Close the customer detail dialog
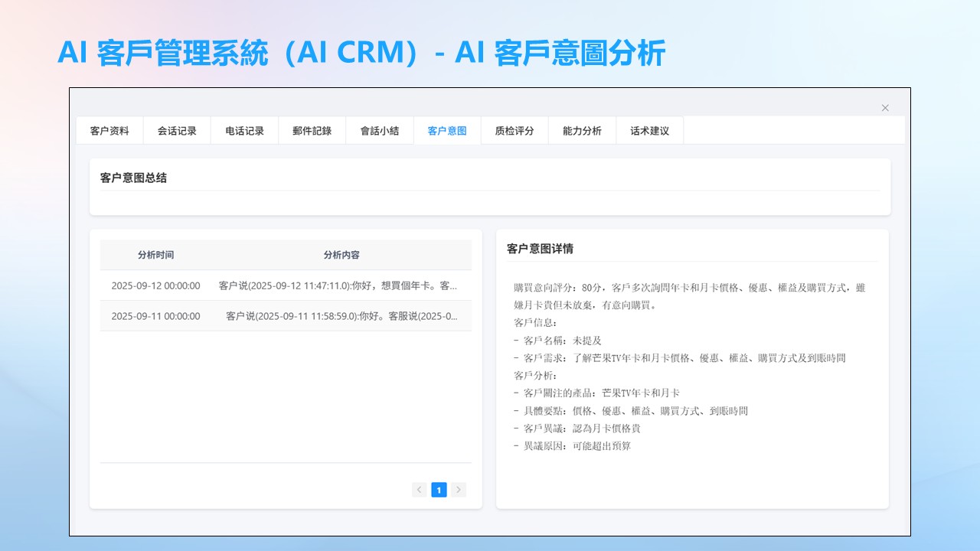Screen dimensions: 980x551 click(885, 108)
